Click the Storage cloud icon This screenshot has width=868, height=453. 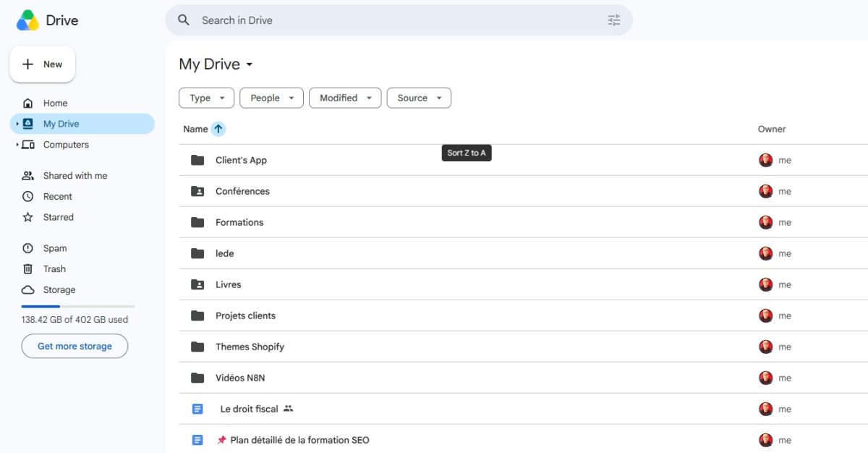(x=28, y=289)
